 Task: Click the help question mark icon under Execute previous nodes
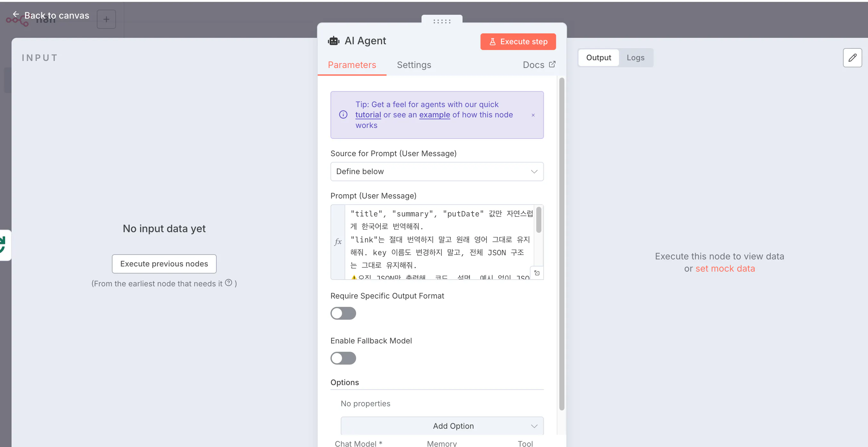click(x=229, y=283)
